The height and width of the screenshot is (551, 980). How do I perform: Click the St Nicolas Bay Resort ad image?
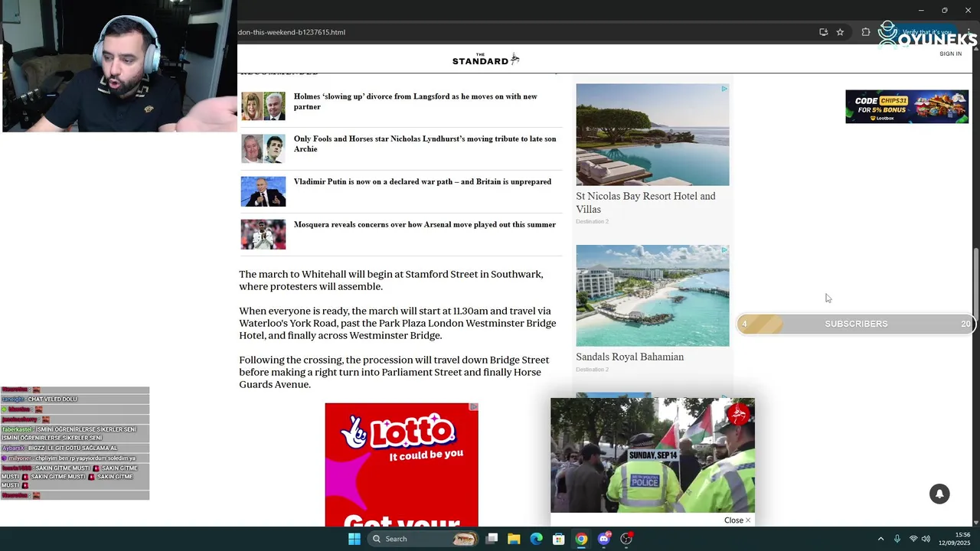652,135
